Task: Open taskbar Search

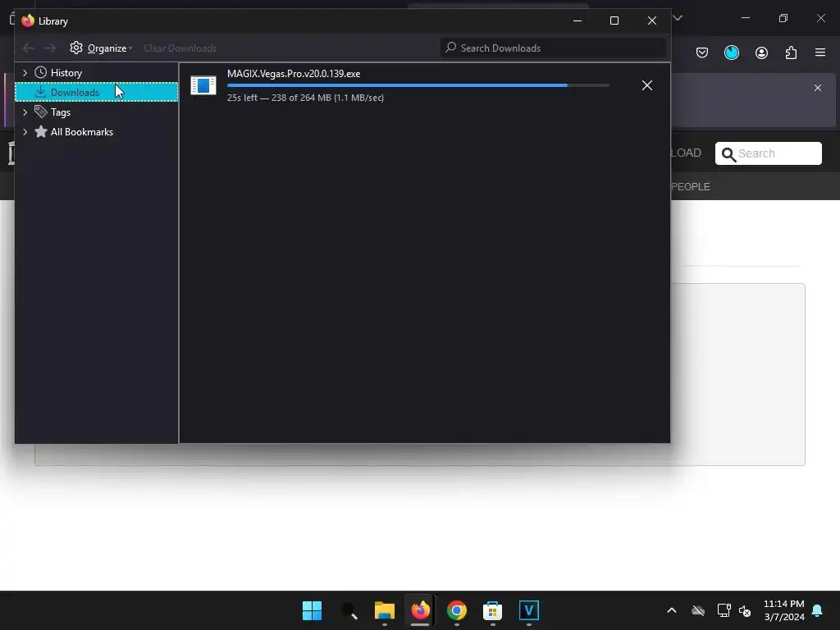Action: tap(349, 610)
